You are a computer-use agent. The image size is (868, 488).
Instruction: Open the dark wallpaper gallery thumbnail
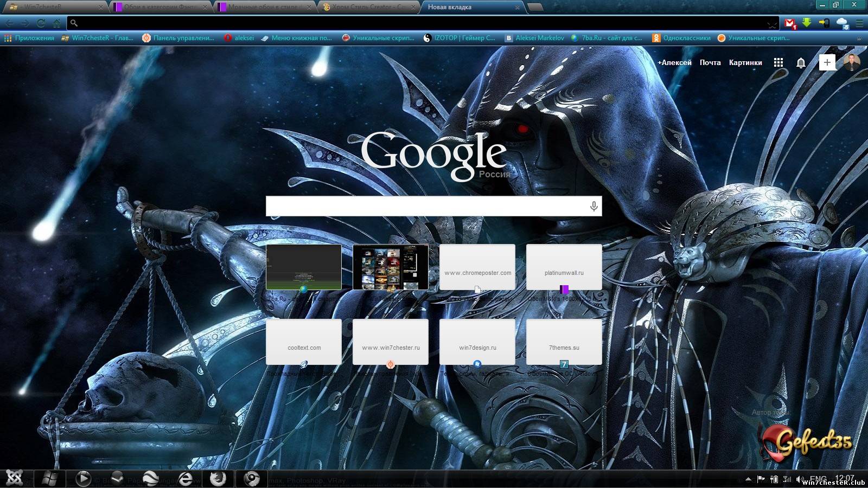(391, 267)
